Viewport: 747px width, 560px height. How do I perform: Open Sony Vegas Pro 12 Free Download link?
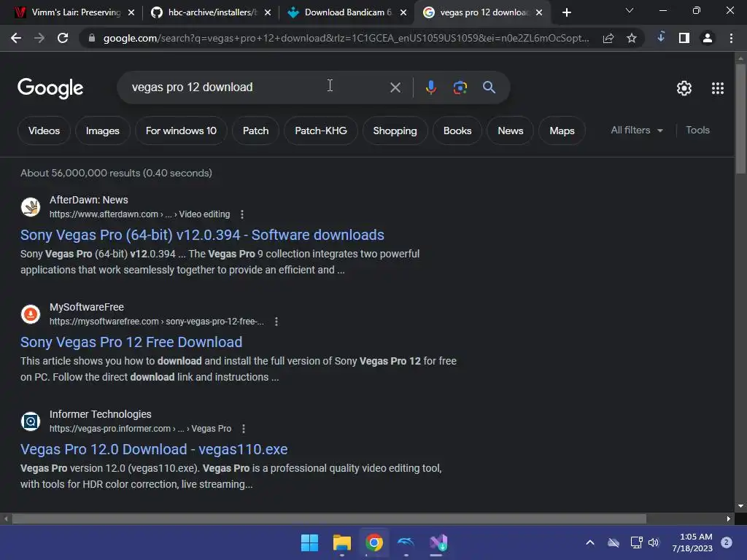tap(131, 342)
